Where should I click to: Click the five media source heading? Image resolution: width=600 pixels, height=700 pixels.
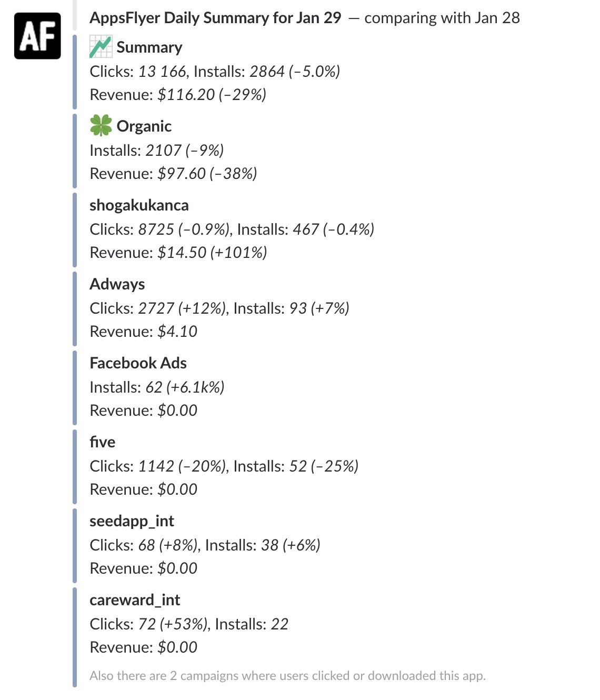point(102,442)
